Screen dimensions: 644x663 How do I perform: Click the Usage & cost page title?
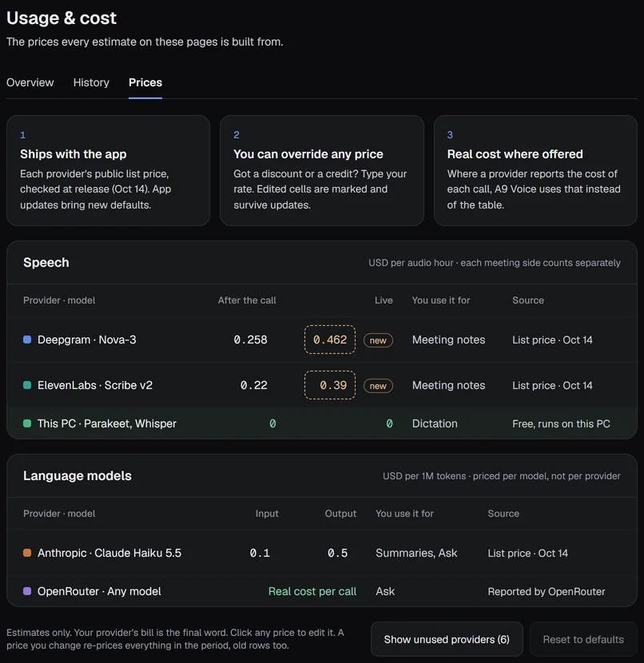[62, 18]
